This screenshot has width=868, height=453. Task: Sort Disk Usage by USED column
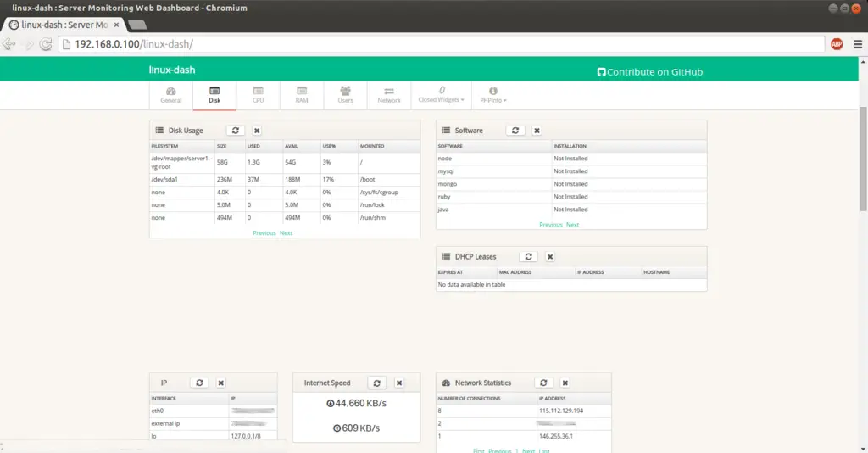coord(264,146)
